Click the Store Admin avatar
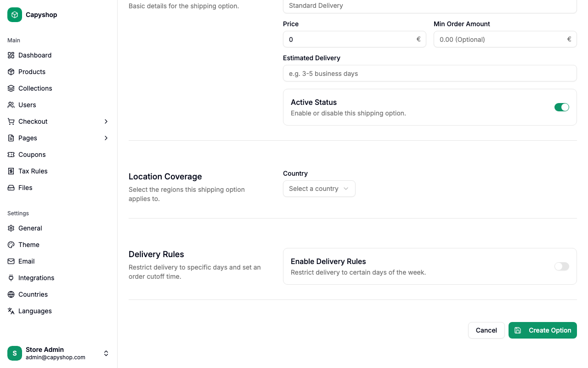Viewport: 588px width, 368px height. [15, 353]
